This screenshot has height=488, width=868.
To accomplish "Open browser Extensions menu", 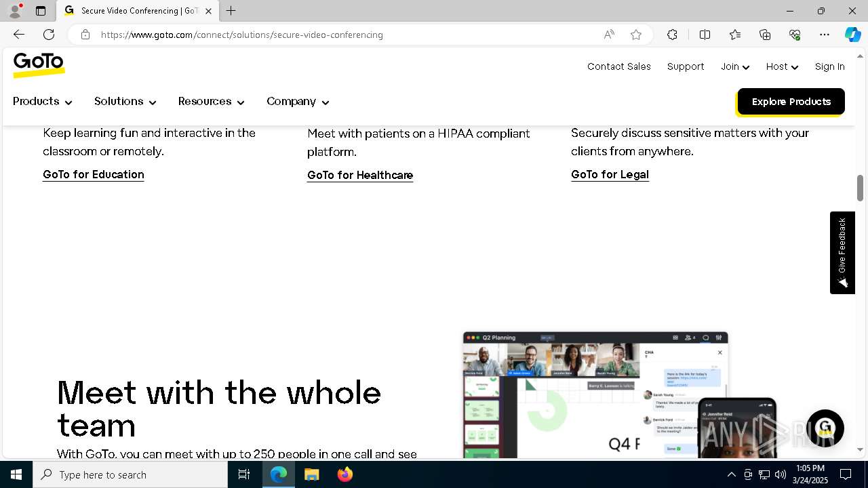I will (672, 35).
